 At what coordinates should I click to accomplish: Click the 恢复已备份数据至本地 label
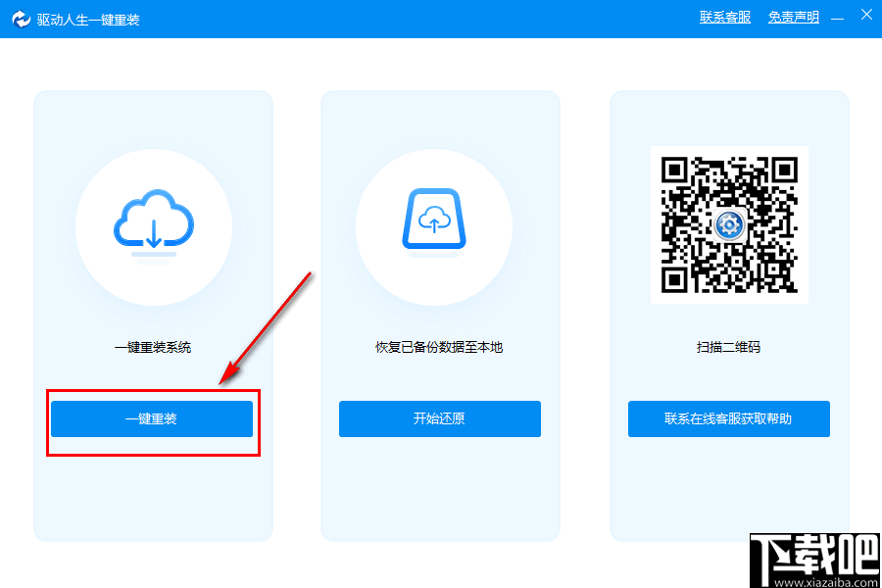[x=439, y=347]
